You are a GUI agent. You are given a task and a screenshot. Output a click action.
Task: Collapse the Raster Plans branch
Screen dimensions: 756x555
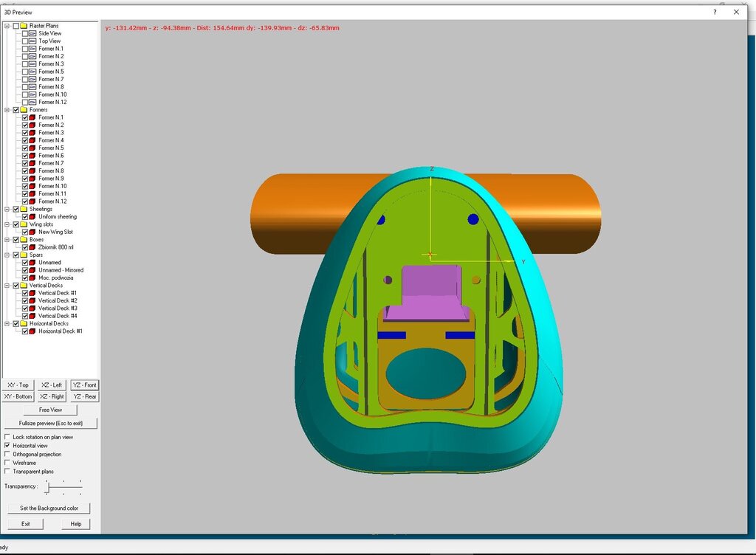pyautogui.click(x=7, y=25)
